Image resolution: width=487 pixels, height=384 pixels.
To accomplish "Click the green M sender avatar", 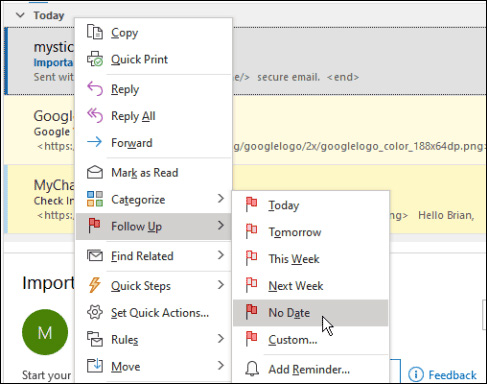I will (x=45, y=332).
